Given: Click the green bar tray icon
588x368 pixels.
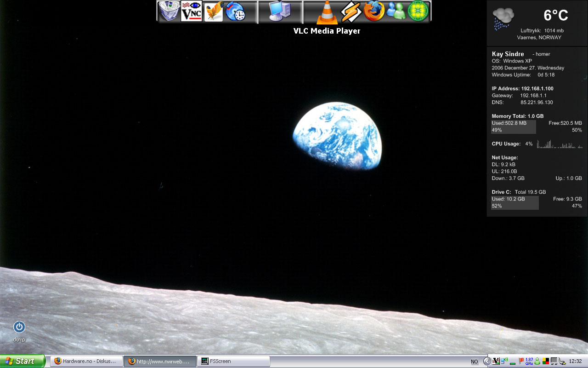Looking at the screenshot, I should pos(513,363).
